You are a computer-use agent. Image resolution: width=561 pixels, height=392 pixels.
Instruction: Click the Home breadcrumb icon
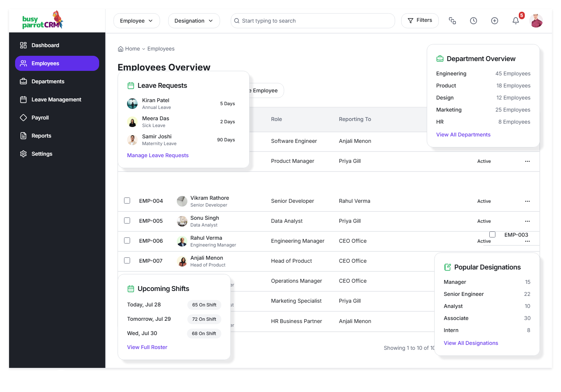tap(121, 49)
